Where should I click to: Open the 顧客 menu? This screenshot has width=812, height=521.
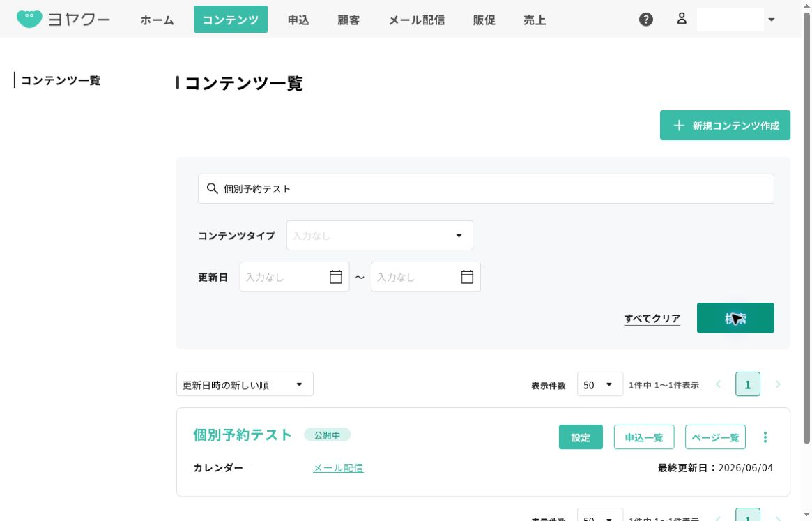click(348, 20)
